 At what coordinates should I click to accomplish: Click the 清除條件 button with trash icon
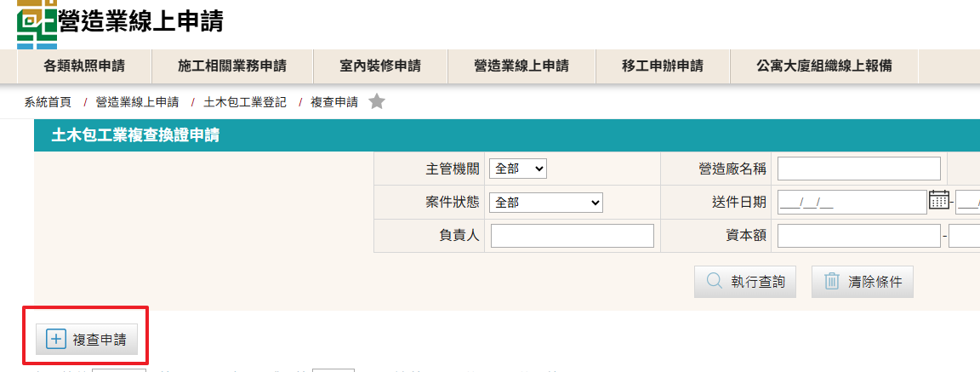863,282
